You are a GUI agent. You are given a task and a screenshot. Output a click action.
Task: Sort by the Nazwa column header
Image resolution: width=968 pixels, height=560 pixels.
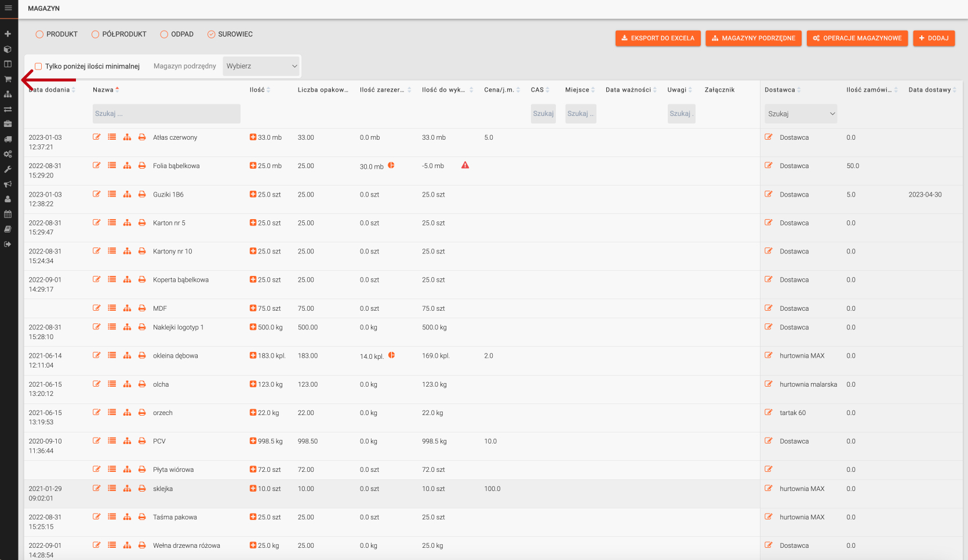tap(103, 90)
